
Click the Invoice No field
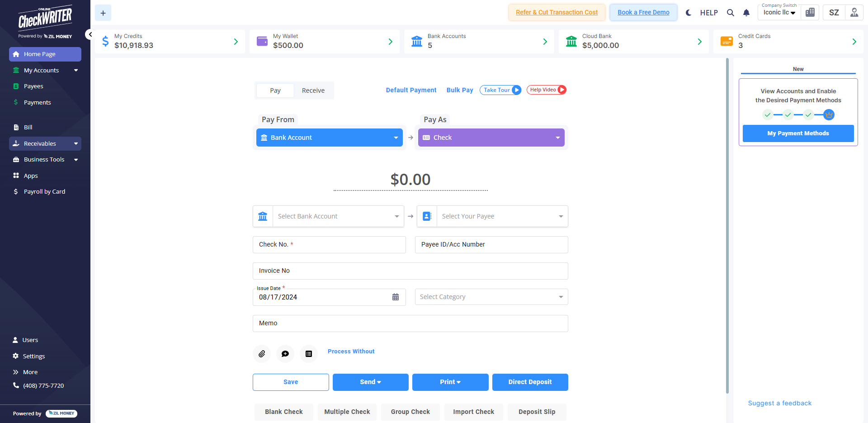[410, 271]
